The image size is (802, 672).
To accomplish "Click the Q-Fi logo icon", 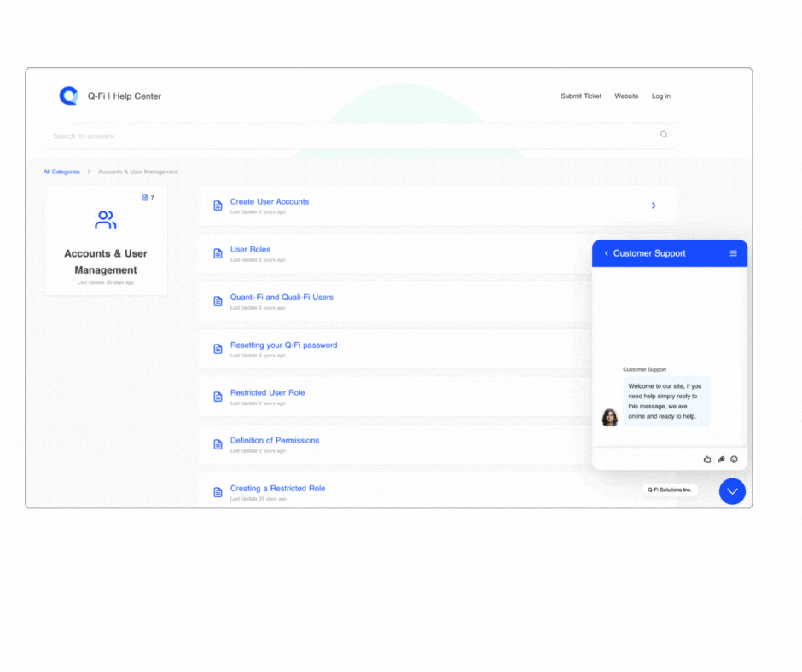I will pyautogui.click(x=68, y=96).
